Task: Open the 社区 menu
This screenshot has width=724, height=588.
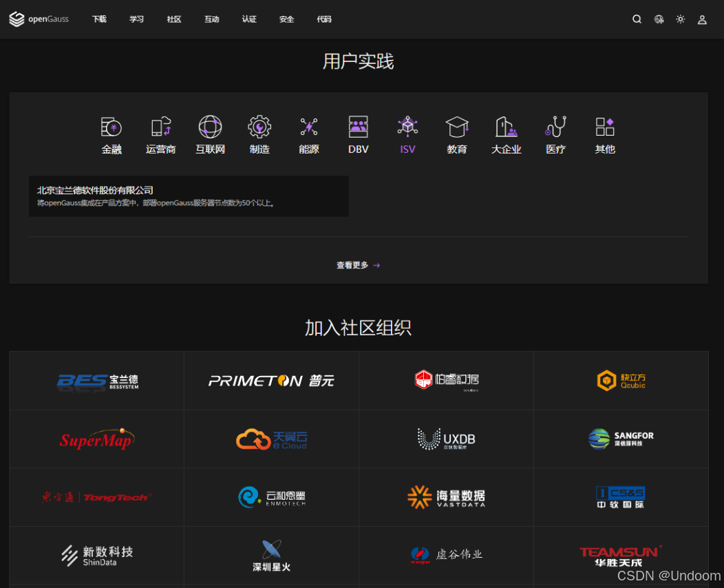Action: (x=174, y=19)
